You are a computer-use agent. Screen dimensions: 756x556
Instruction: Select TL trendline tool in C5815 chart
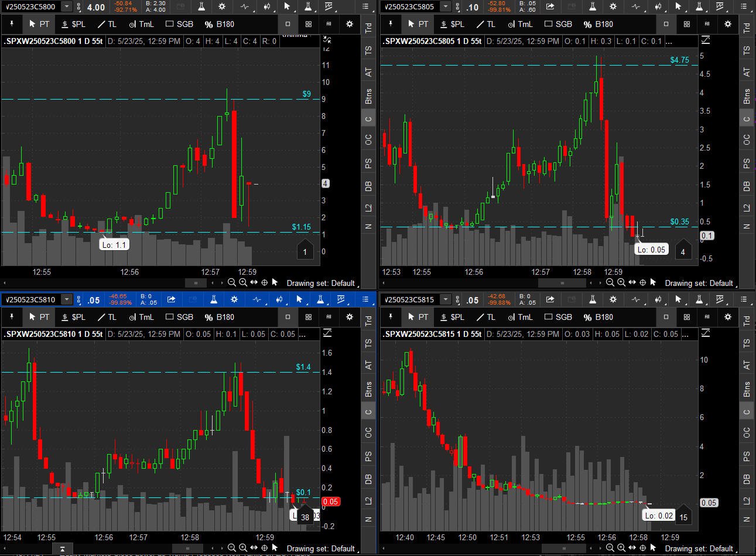tap(485, 317)
